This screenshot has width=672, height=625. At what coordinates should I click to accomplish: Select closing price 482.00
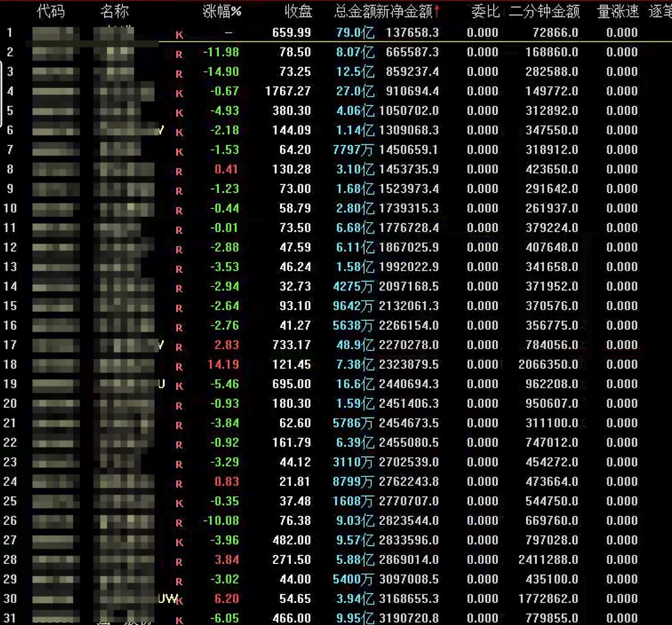pos(291,540)
